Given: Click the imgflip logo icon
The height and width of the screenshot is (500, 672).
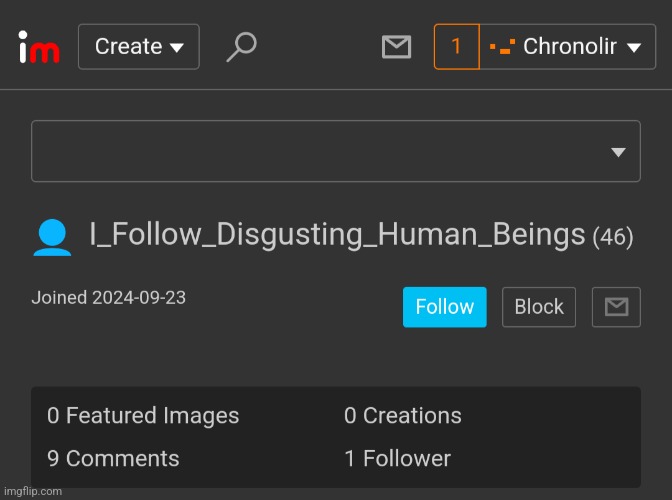Looking at the screenshot, I should [x=39, y=47].
